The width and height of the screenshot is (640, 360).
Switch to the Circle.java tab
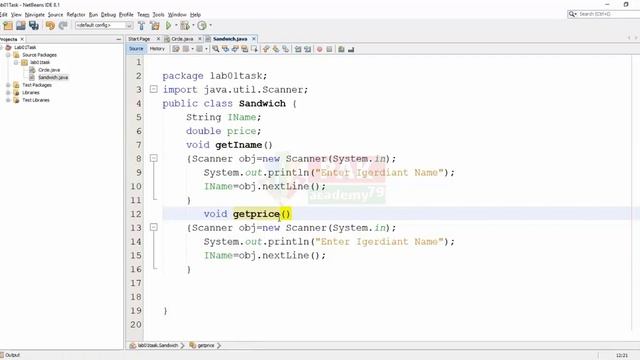pos(182,39)
